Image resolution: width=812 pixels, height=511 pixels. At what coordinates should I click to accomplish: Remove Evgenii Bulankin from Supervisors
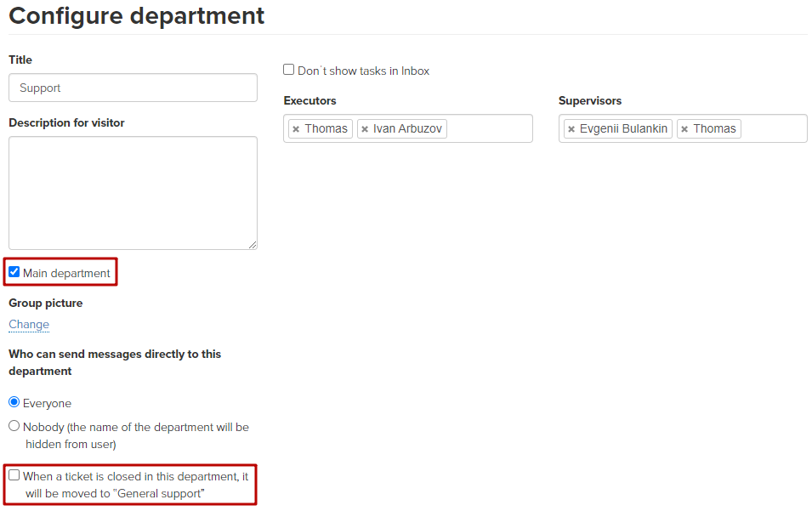click(571, 129)
